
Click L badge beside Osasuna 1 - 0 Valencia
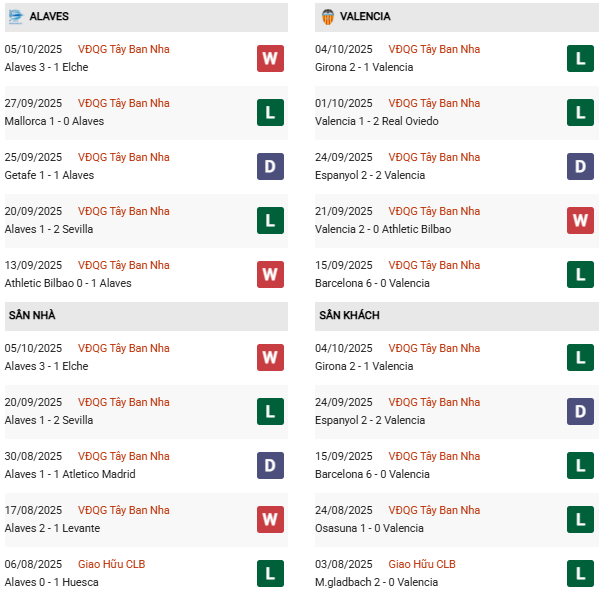(580, 519)
